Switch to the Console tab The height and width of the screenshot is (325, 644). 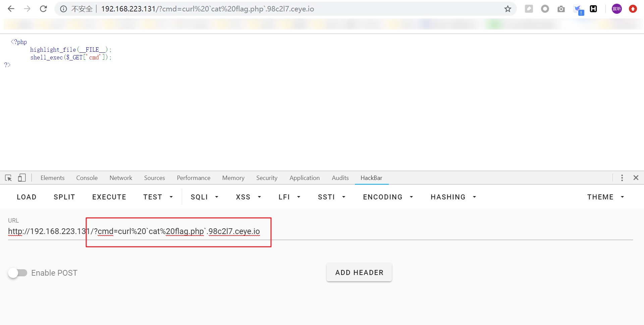(x=87, y=178)
